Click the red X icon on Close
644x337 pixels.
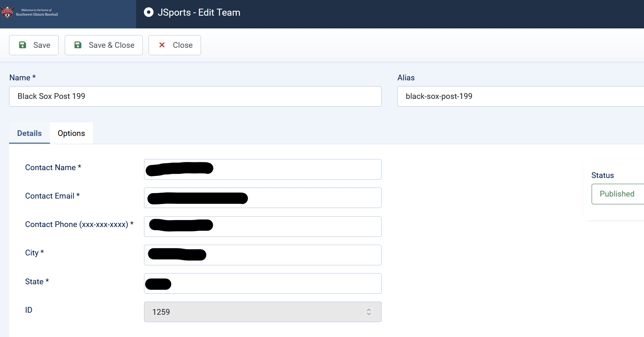pos(162,45)
